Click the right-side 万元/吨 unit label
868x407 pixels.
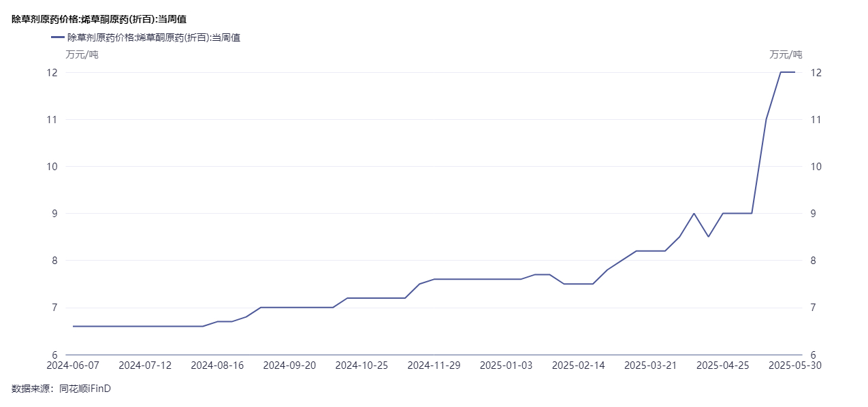tap(786, 55)
